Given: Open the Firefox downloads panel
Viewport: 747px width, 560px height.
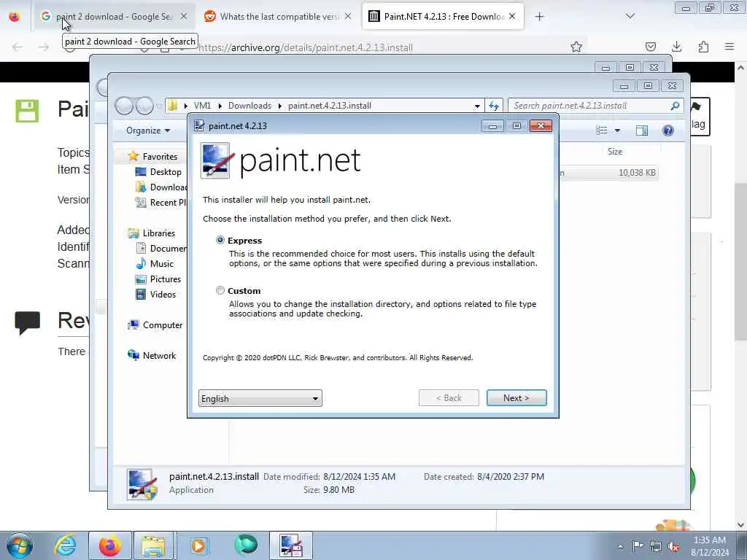Looking at the screenshot, I should click(x=676, y=47).
